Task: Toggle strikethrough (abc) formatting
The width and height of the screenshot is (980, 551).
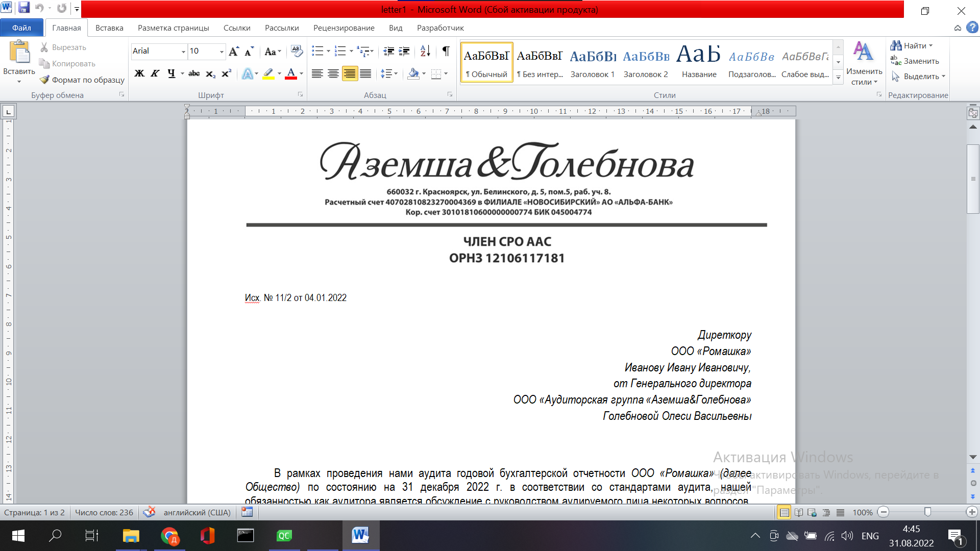Action: point(194,74)
